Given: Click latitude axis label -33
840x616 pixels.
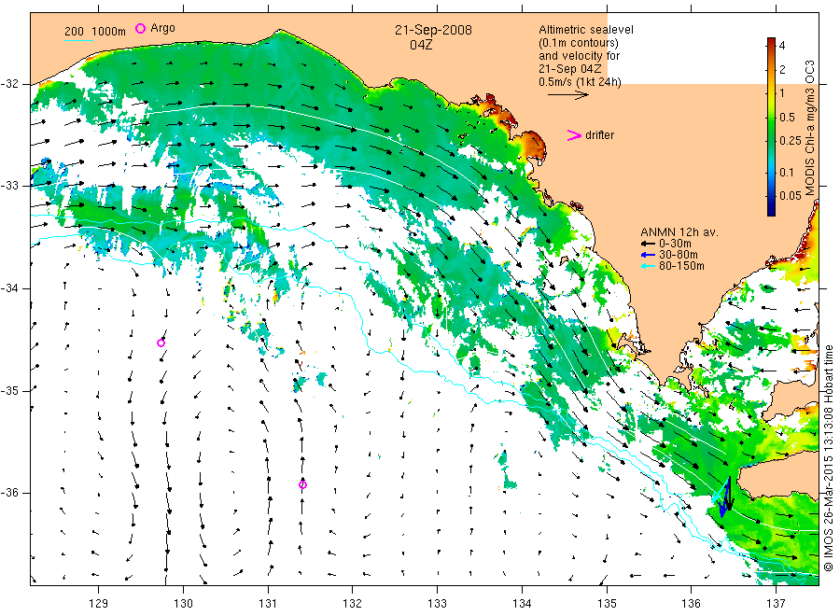Looking at the screenshot, I should click(9, 186).
